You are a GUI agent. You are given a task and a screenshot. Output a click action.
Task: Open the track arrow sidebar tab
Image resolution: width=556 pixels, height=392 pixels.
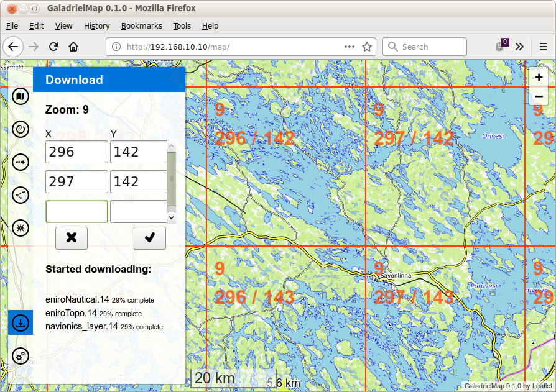click(21, 162)
